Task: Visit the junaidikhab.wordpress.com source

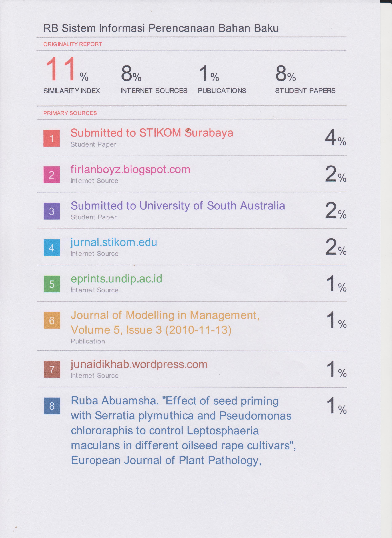Action: click(x=139, y=364)
